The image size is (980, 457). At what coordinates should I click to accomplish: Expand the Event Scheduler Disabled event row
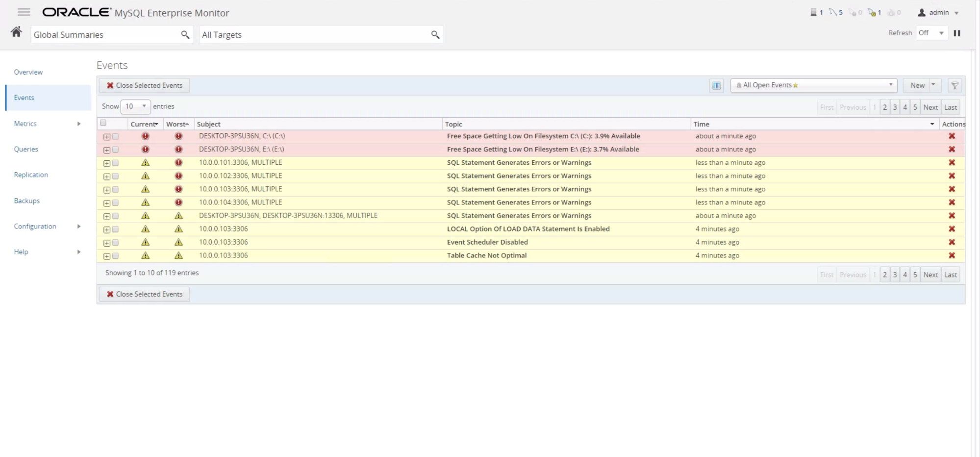[x=106, y=243]
